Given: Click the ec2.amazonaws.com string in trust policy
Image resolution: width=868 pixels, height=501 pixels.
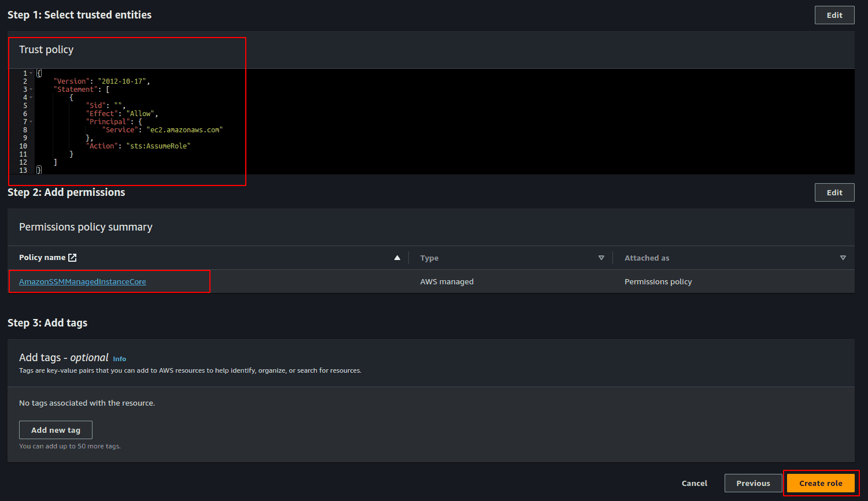Looking at the screenshot, I should coord(184,130).
